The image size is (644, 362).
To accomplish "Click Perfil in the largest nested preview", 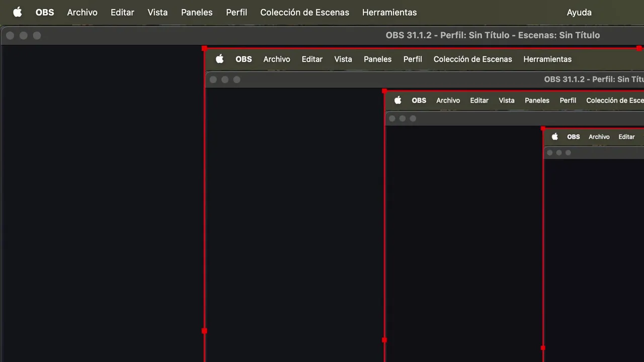I will coord(413,59).
